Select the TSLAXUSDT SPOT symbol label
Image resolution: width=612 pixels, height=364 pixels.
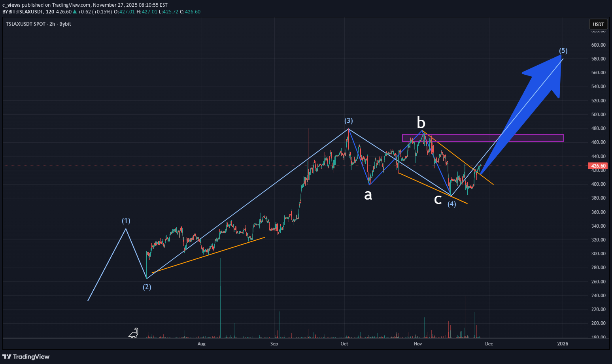tap(26, 24)
